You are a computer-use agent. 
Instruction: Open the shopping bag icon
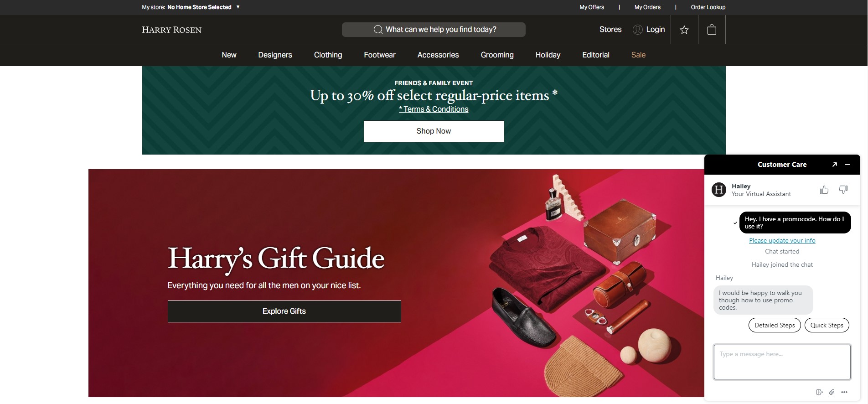click(x=712, y=30)
